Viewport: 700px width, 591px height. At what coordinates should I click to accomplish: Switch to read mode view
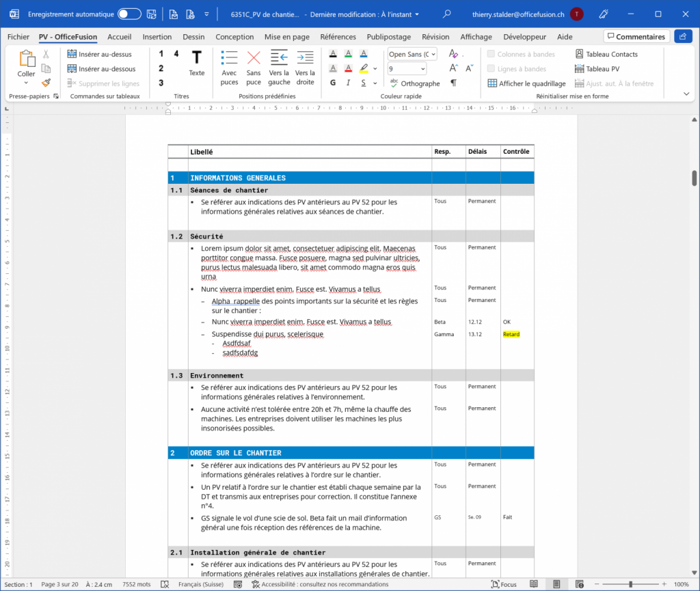(x=534, y=584)
